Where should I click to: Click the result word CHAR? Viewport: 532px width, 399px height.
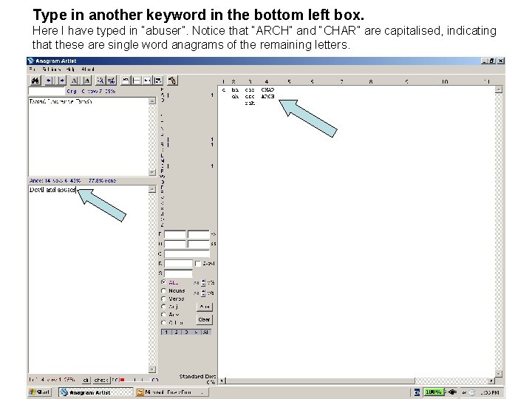(267, 90)
